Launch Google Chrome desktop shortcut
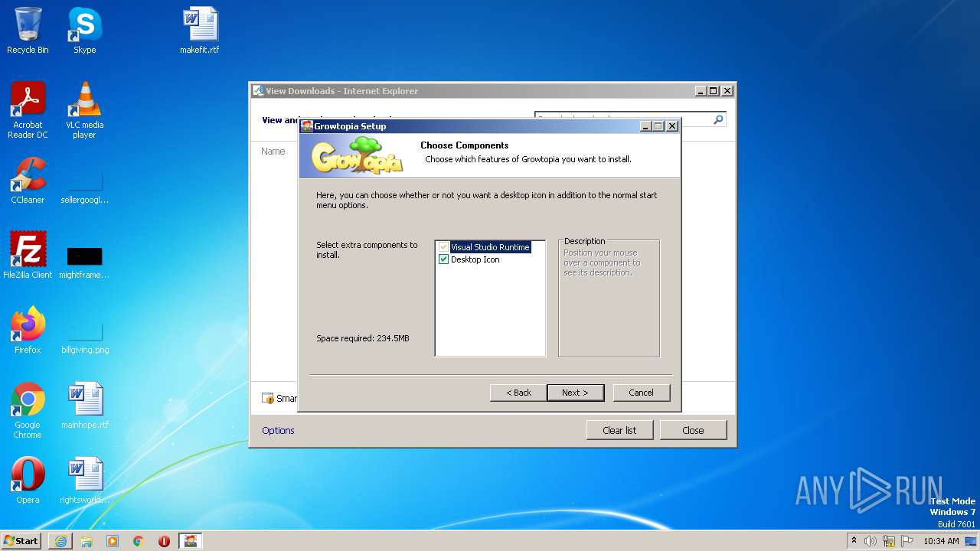Screen dimensions: 980x551 coord(28,410)
